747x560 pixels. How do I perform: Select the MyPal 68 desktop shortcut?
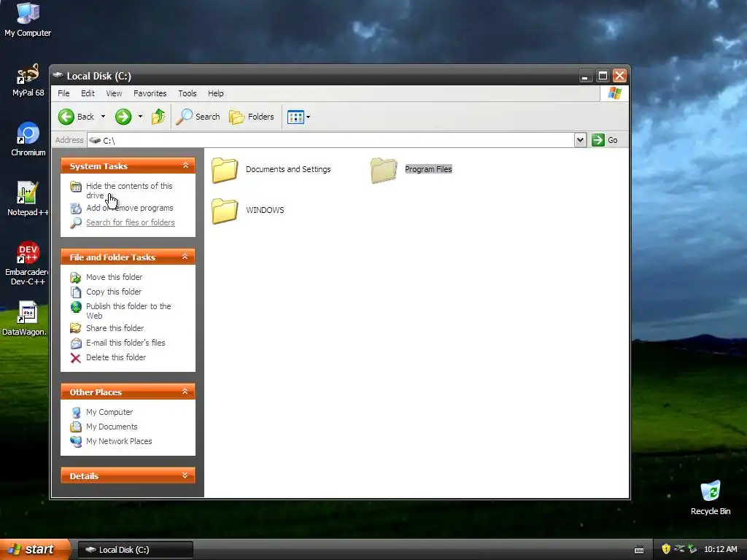[28, 80]
